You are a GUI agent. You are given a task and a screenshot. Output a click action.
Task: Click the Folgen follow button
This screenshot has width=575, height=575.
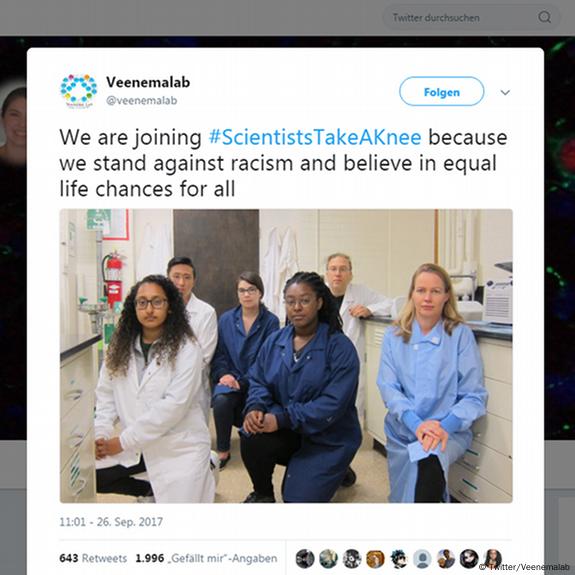[x=442, y=92]
